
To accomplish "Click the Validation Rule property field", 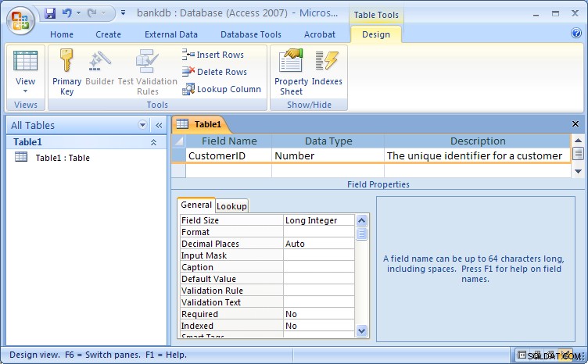I will click(319, 291).
